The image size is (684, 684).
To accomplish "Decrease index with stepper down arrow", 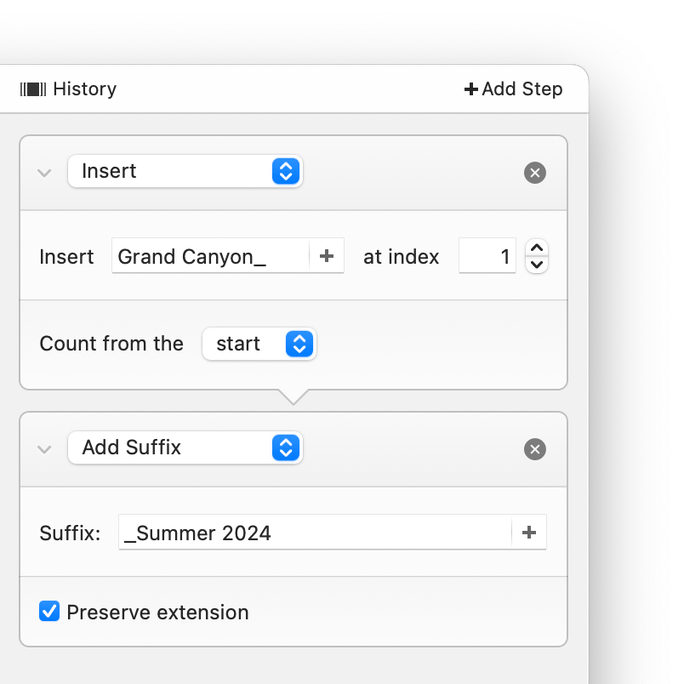I will [x=537, y=265].
